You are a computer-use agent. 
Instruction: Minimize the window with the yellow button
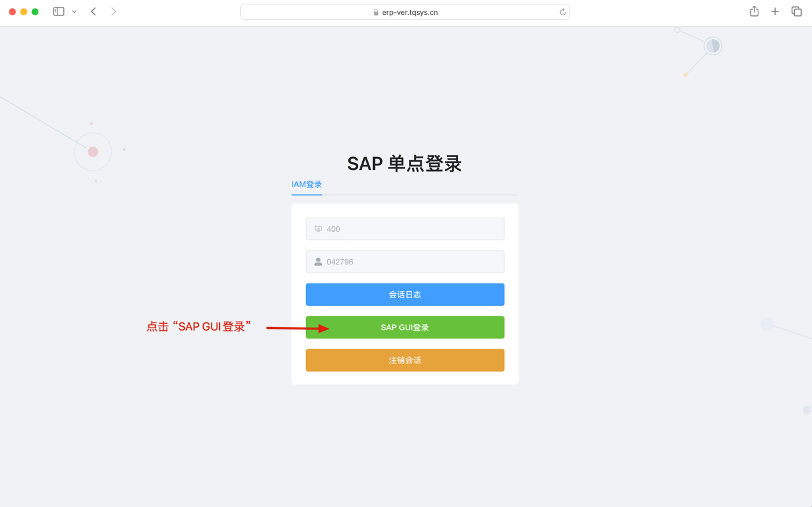coord(24,11)
